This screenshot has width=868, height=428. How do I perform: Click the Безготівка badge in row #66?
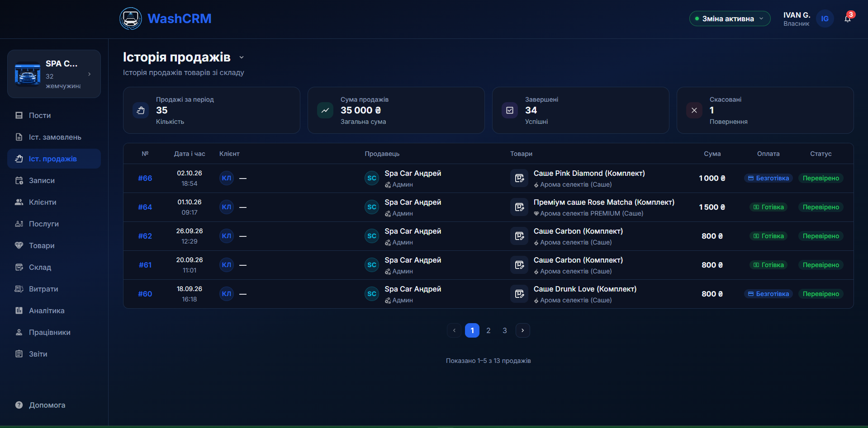768,178
